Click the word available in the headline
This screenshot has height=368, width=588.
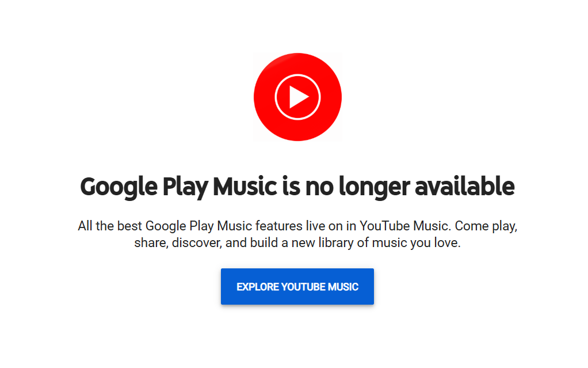(465, 186)
